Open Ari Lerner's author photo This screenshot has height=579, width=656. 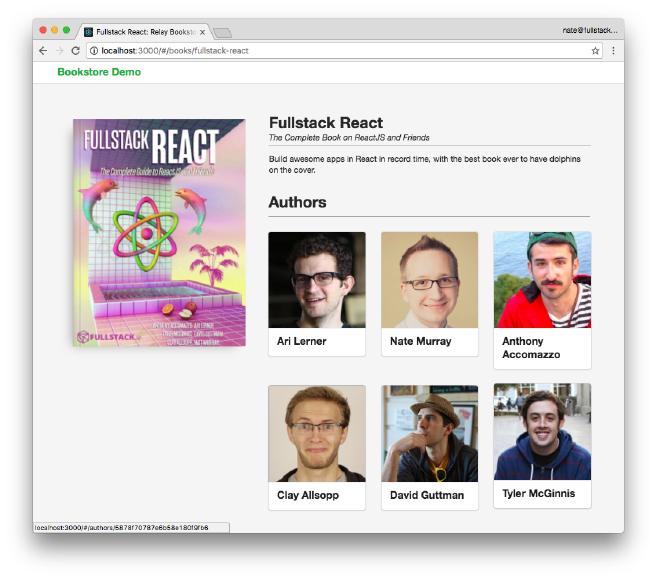click(x=317, y=280)
